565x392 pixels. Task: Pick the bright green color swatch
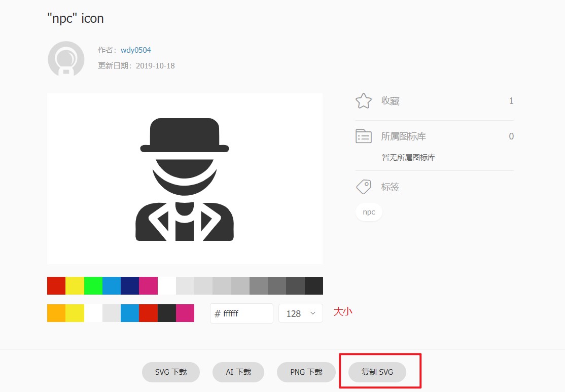point(93,286)
